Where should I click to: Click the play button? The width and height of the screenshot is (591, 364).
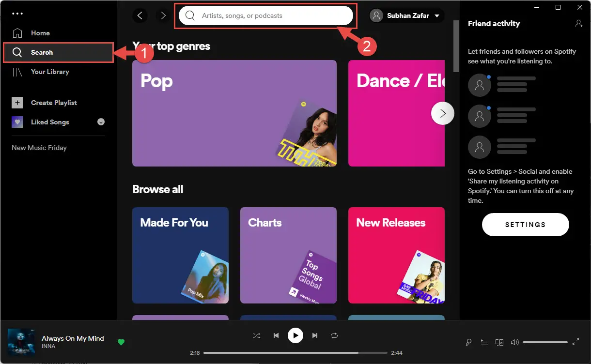(295, 335)
